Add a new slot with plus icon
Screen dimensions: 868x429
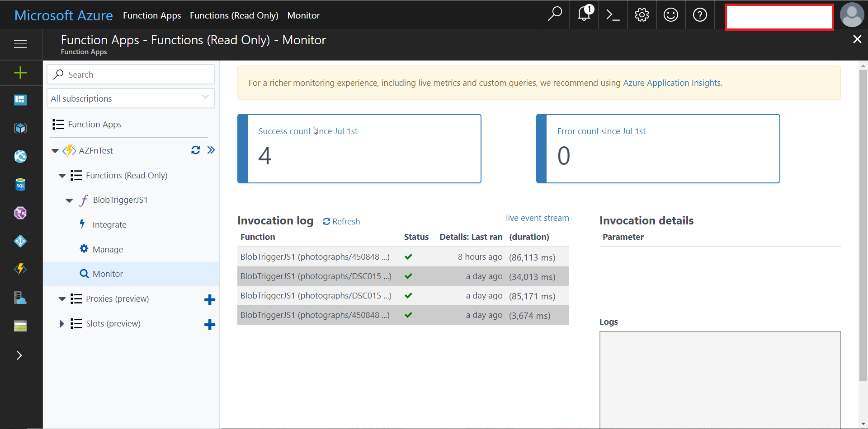(x=210, y=324)
